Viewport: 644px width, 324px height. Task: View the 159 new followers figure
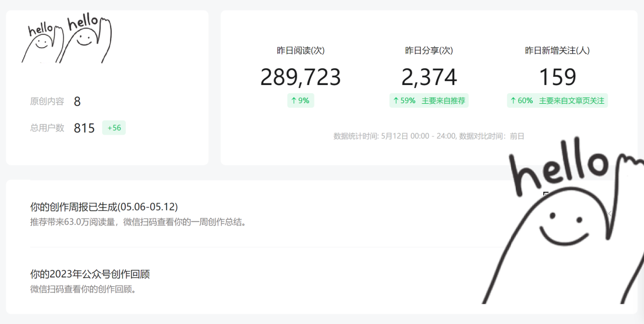[557, 78]
